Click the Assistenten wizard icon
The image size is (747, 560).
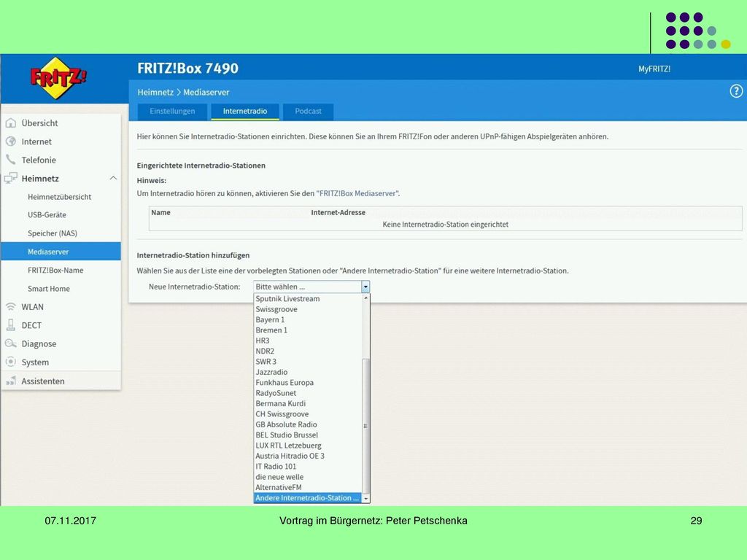point(10,381)
